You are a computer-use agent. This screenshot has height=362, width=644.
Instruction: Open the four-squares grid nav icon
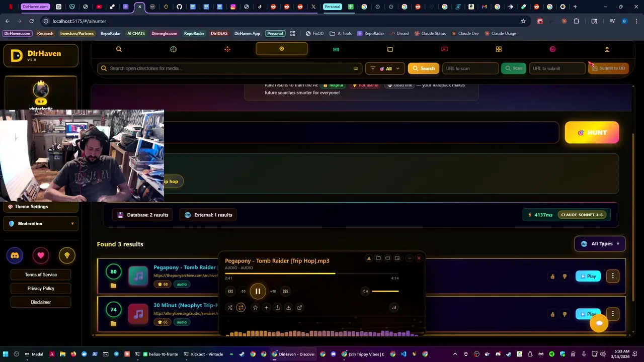499,49
